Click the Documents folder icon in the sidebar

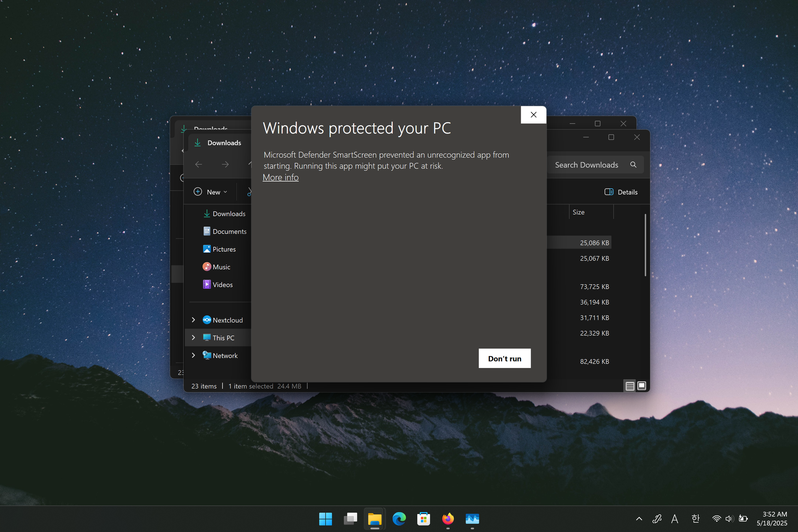pos(207,231)
